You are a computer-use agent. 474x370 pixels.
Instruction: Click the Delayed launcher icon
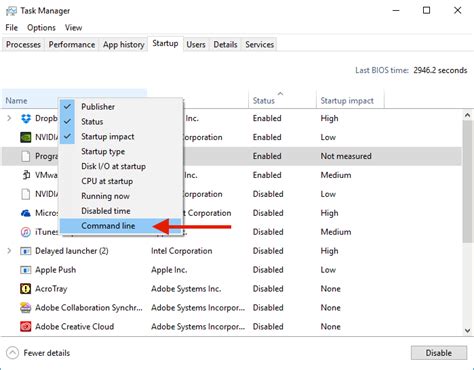tap(26, 251)
